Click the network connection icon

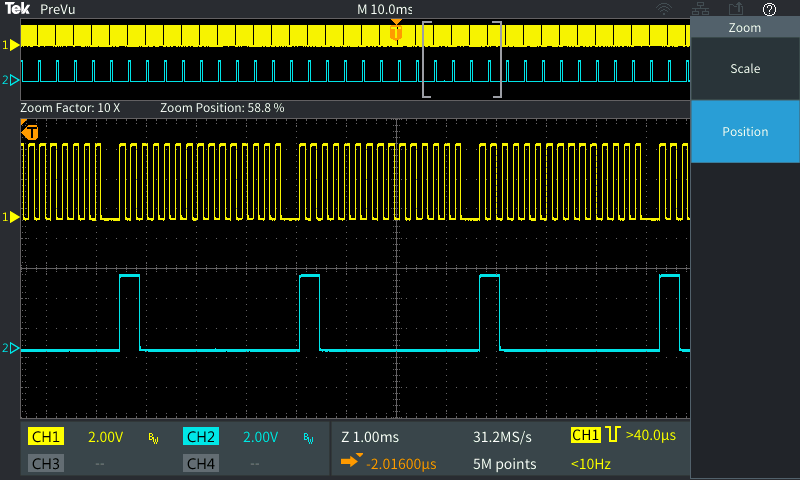[x=699, y=9]
